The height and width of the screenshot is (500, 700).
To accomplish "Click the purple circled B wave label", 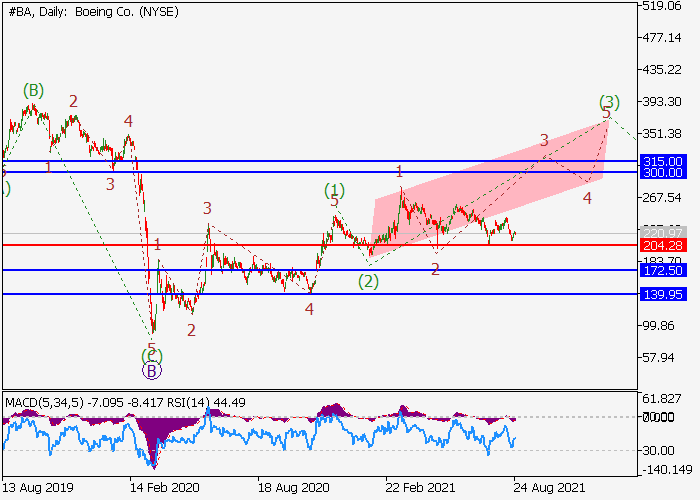I will [x=152, y=371].
